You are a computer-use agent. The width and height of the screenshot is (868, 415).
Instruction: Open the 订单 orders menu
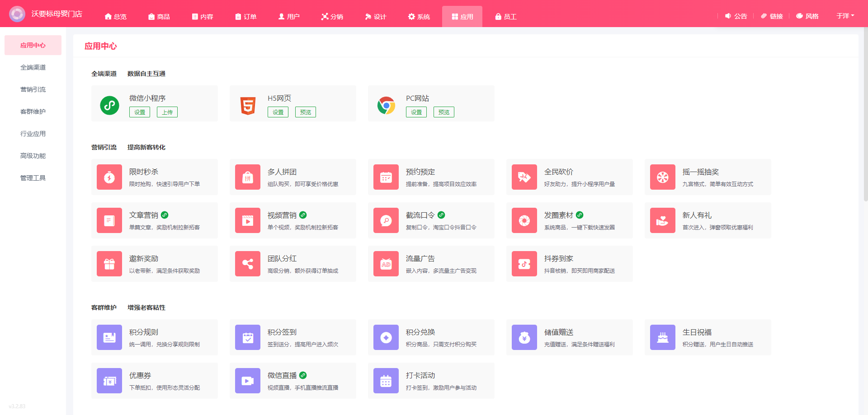click(246, 17)
